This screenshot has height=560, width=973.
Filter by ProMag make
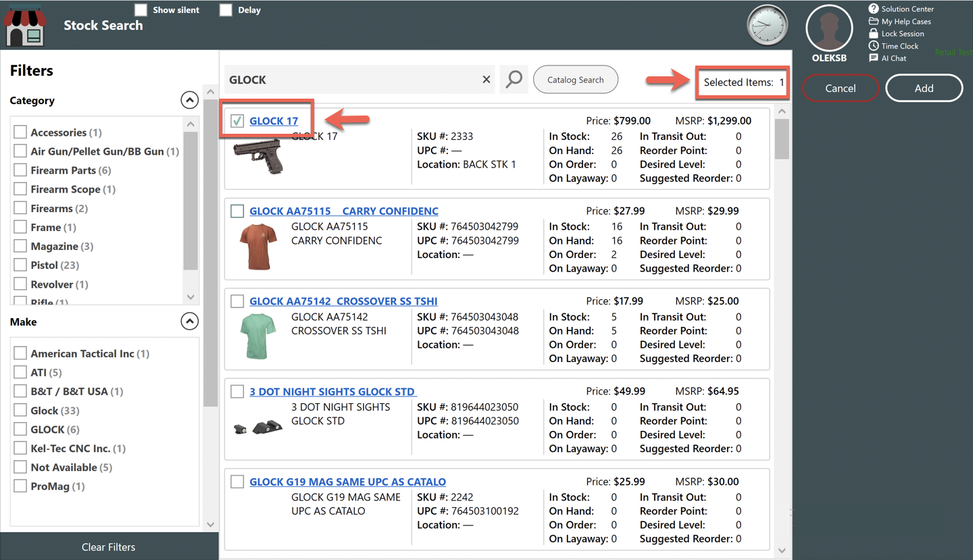20,486
